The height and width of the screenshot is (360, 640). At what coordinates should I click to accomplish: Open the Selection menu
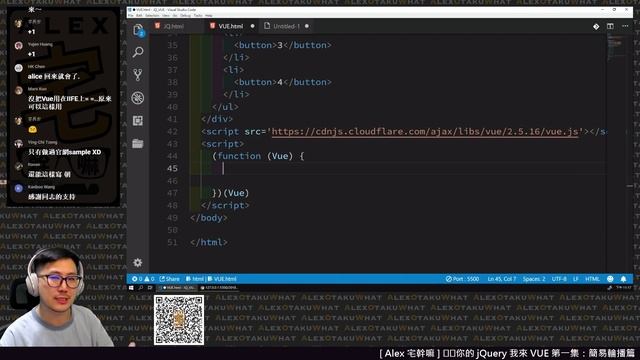click(152, 16)
